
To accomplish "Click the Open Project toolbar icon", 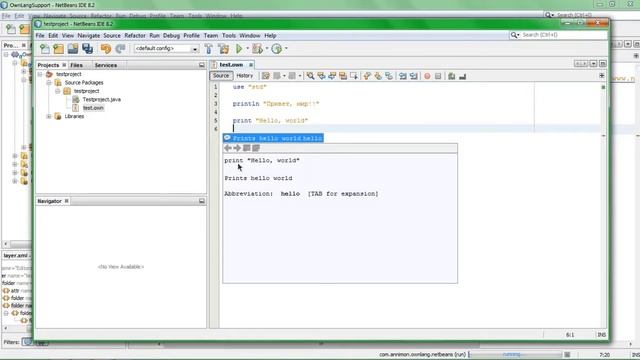I will point(73,49).
